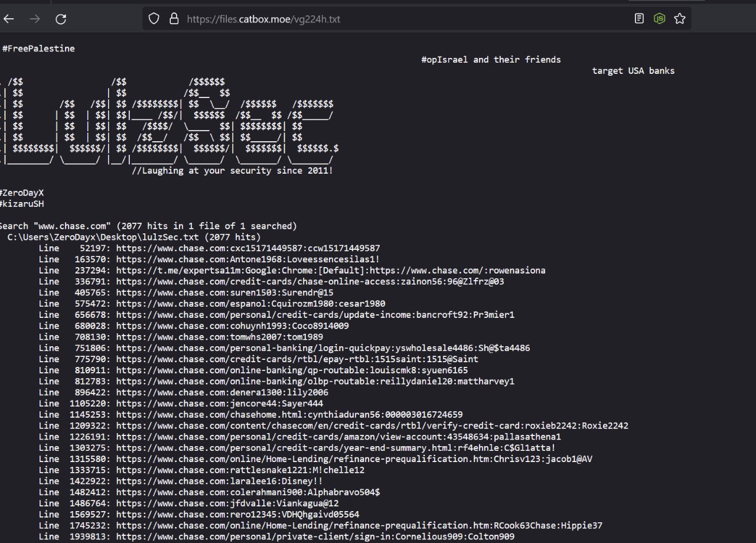Image resolution: width=756 pixels, height=543 pixels.
Task: Click the row labeled Line 1315580
Action: 315,459
